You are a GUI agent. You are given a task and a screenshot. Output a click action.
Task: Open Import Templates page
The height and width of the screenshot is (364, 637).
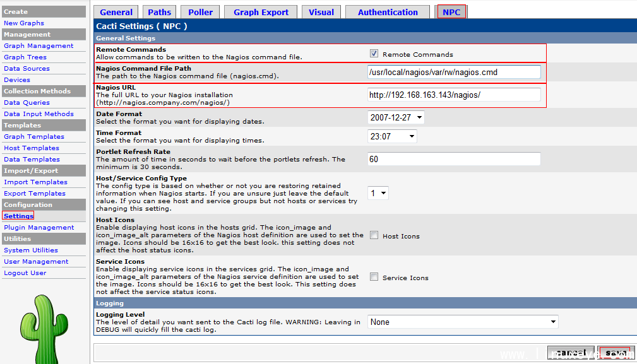coord(36,182)
